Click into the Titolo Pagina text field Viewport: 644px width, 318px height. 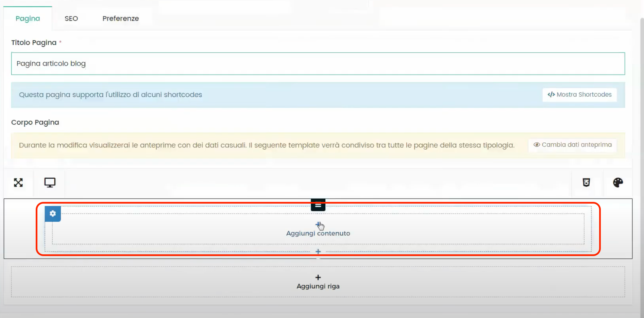tap(318, 64)
